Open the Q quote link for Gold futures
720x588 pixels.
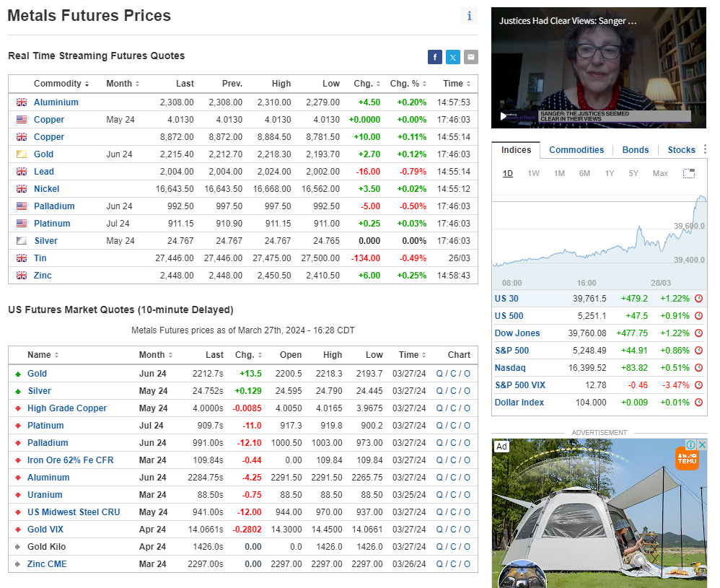[439, 374]
